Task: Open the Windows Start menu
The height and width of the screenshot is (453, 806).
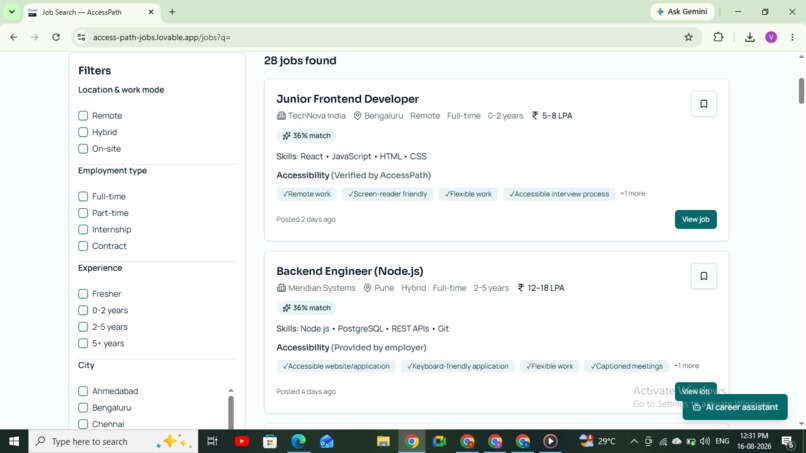Action: (14, 441)
